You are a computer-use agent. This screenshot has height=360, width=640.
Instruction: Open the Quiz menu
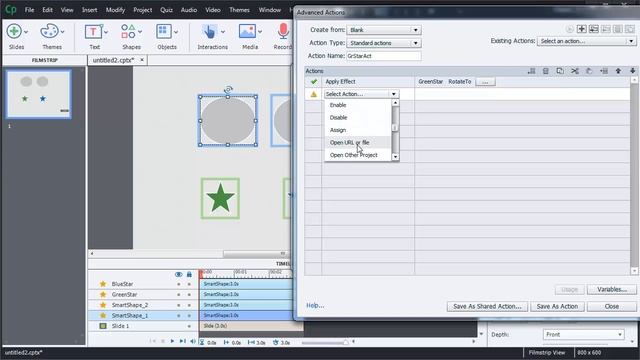coord(166,10)
